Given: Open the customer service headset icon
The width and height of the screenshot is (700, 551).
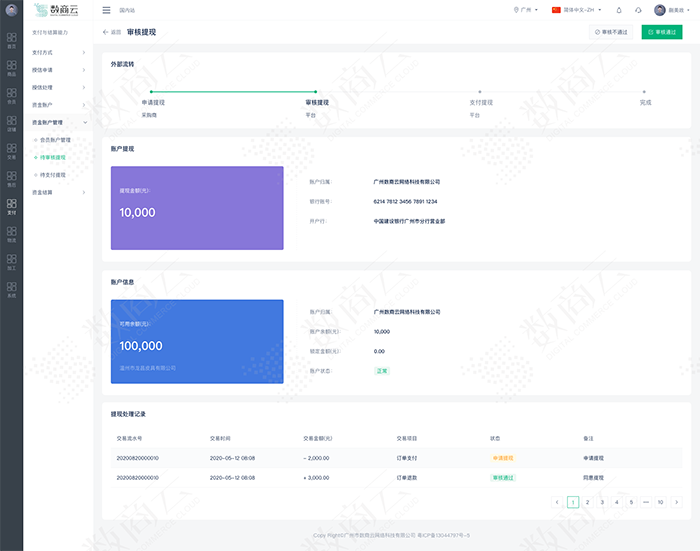Looking at the screenshot, I should [x=638, y=10].
